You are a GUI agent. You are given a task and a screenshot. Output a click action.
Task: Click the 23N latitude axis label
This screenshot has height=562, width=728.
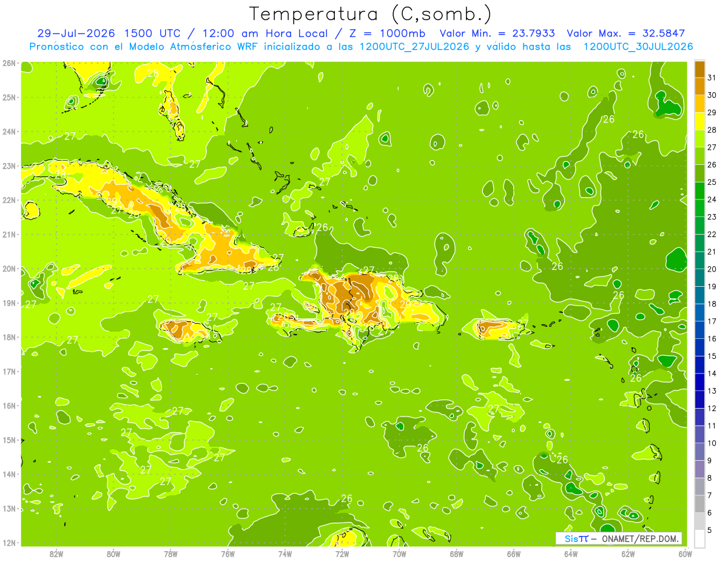[x=8, y=166]
